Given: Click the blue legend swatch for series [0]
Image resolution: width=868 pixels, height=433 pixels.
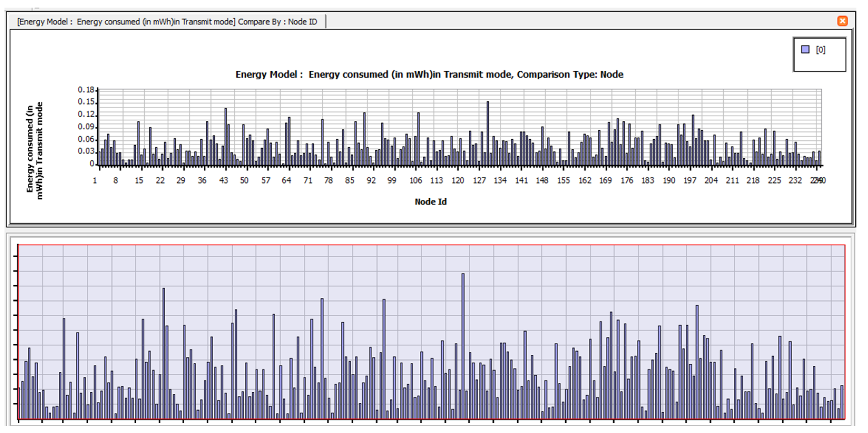Looking at the screenshot, I should tap(805, 50).
